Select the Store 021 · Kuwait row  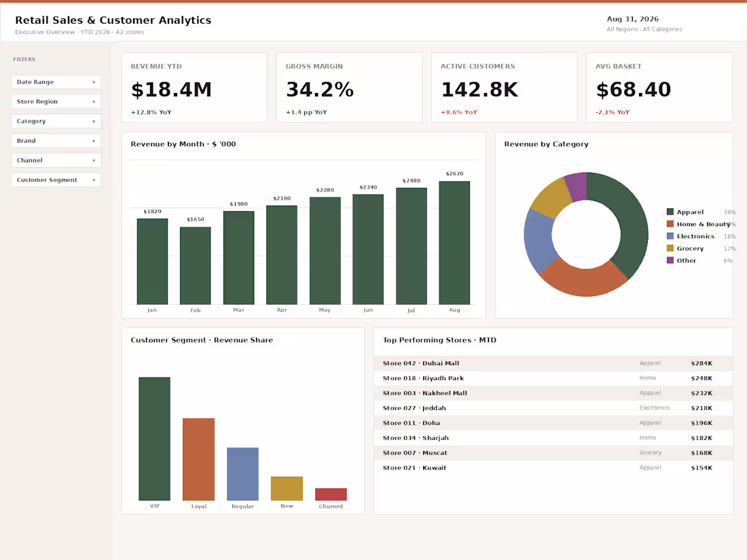pyautogui.click(x=553, y=468)
